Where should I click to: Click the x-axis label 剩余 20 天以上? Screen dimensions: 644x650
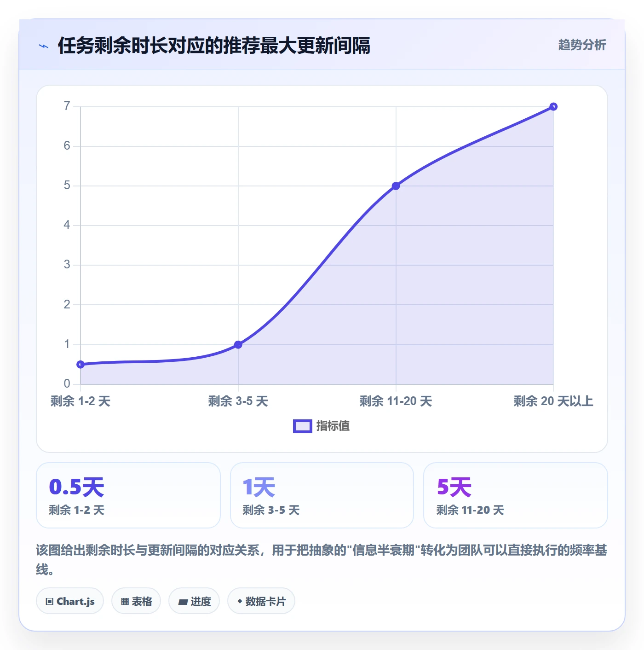[553, 401]
